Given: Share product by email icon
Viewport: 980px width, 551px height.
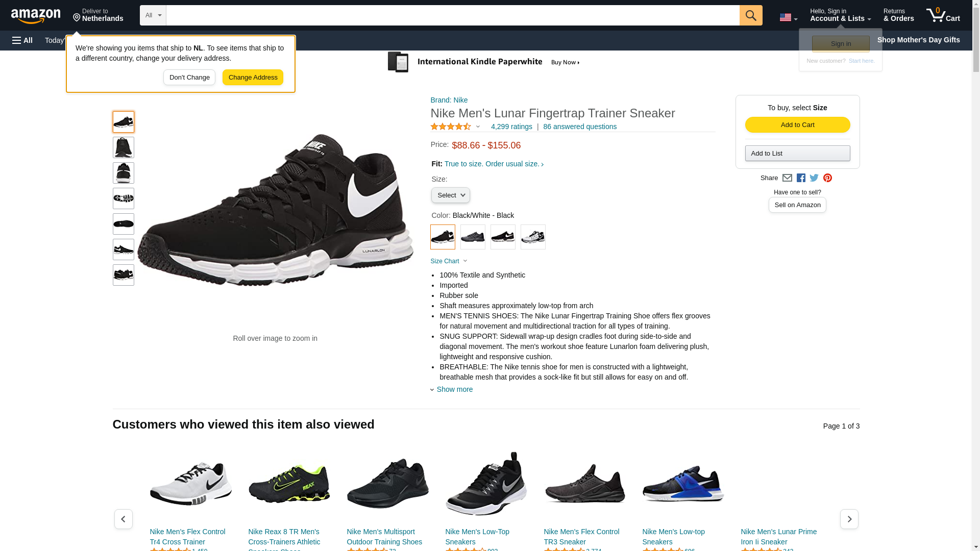Looking at the screenshot, I should pos(787,178).
